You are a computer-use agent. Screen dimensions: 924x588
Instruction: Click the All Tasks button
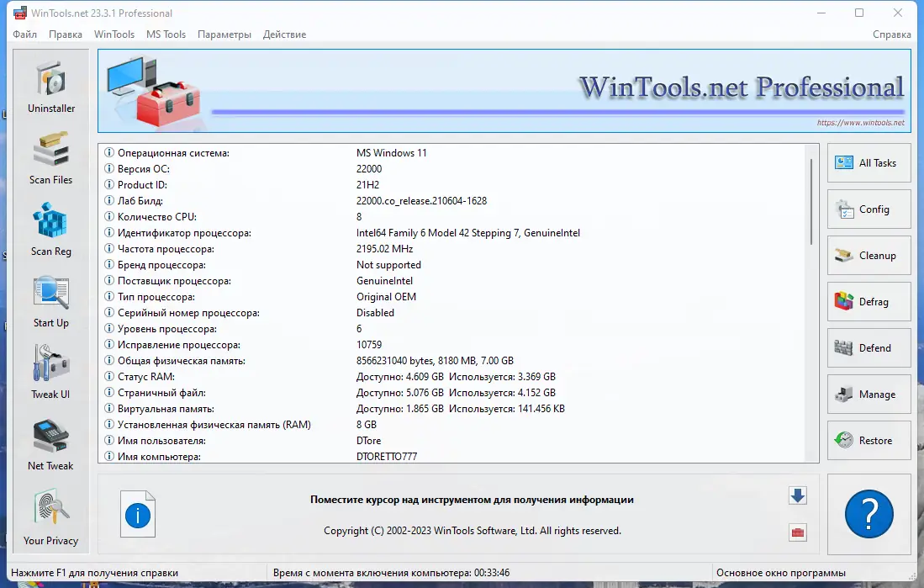[x=869, y=163]
